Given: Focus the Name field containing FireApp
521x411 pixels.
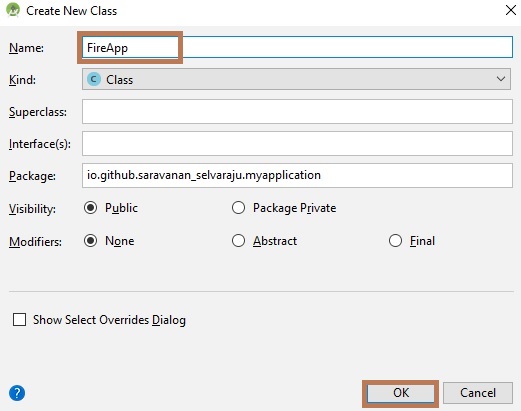Looking at the screenshot, I should pos(297,47).
